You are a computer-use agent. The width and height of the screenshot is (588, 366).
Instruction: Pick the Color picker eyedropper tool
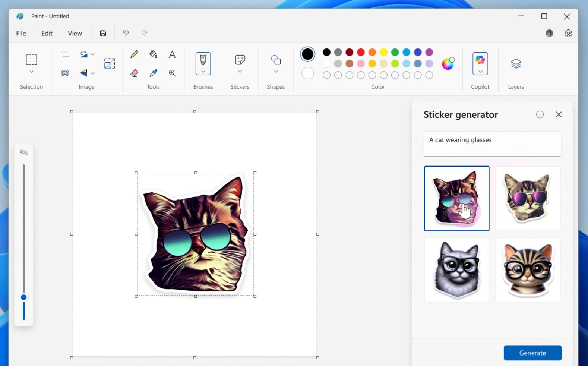(153, 73)
